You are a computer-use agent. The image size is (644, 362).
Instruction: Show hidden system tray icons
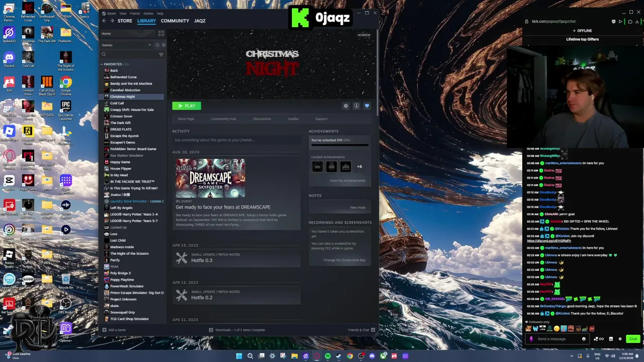[572, 356]
